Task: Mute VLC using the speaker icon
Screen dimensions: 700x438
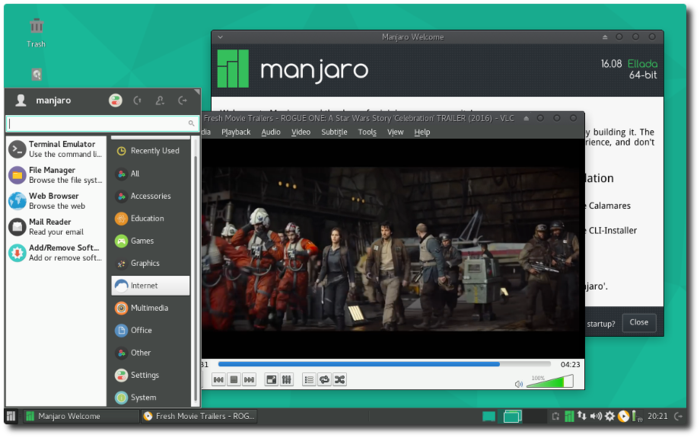Action: click(518, 384)
